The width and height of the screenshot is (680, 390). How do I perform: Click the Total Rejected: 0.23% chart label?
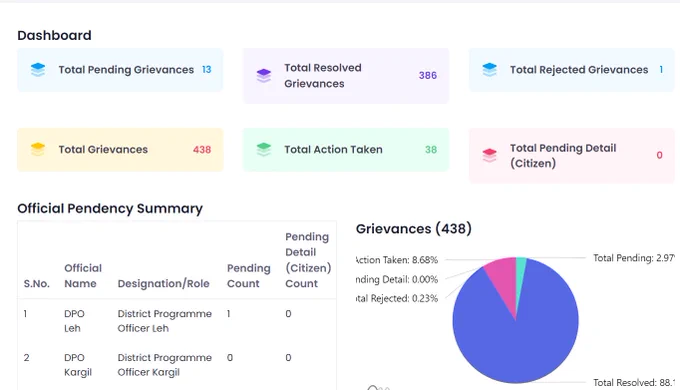click(397, 298)
